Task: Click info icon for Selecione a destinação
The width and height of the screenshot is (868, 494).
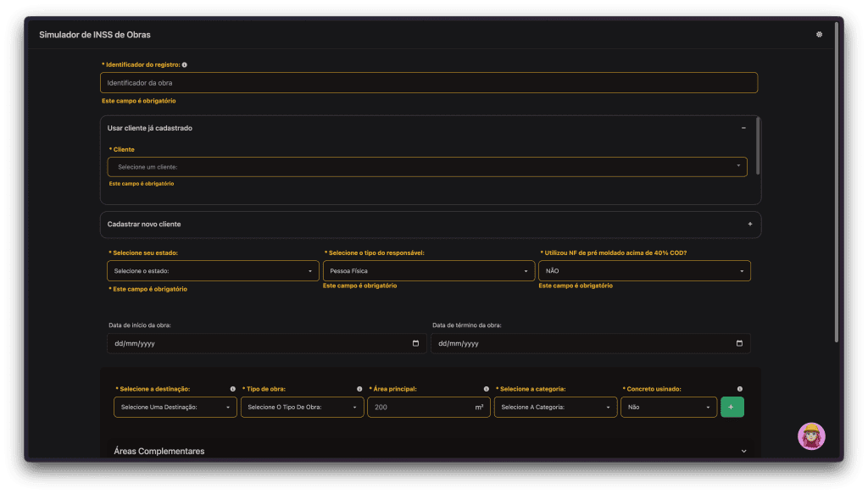Action: 232,389
